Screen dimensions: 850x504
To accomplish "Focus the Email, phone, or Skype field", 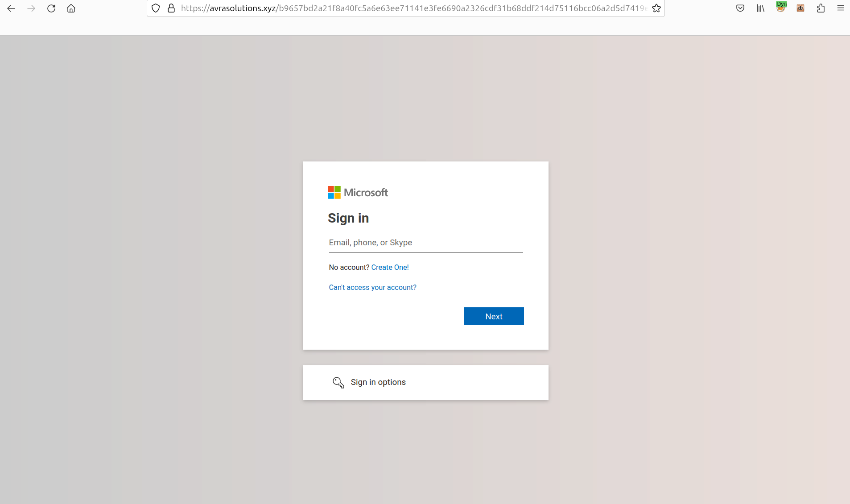I will [x=426, y=243].
